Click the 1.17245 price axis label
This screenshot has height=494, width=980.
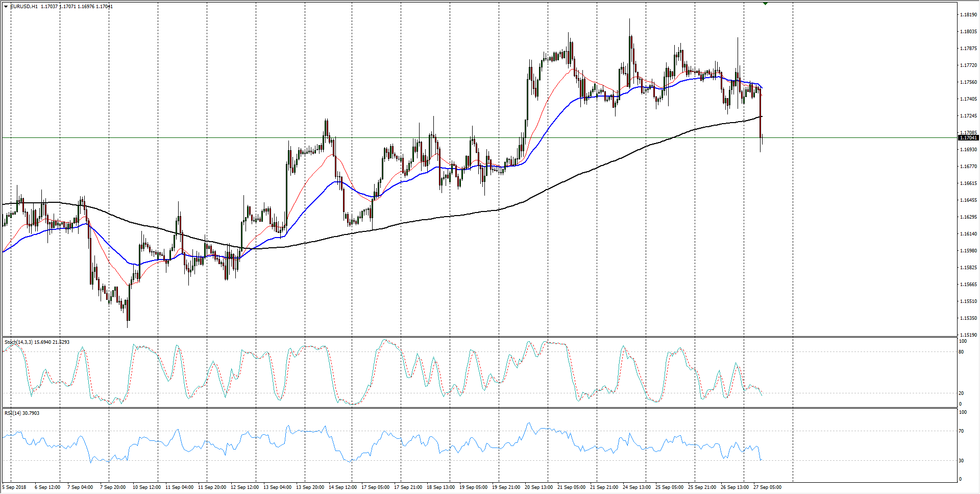(968, 116)
